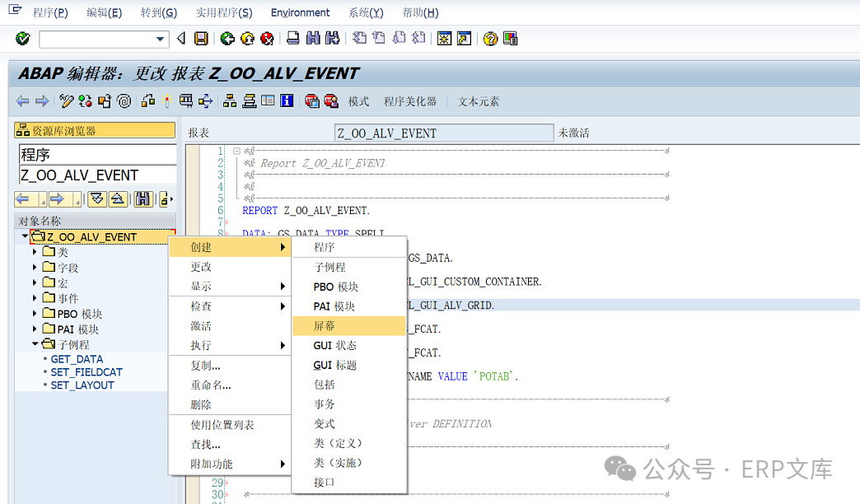
Task: Click the red Cancel icon in the toolbar
Action: click(x=265, y=37)
